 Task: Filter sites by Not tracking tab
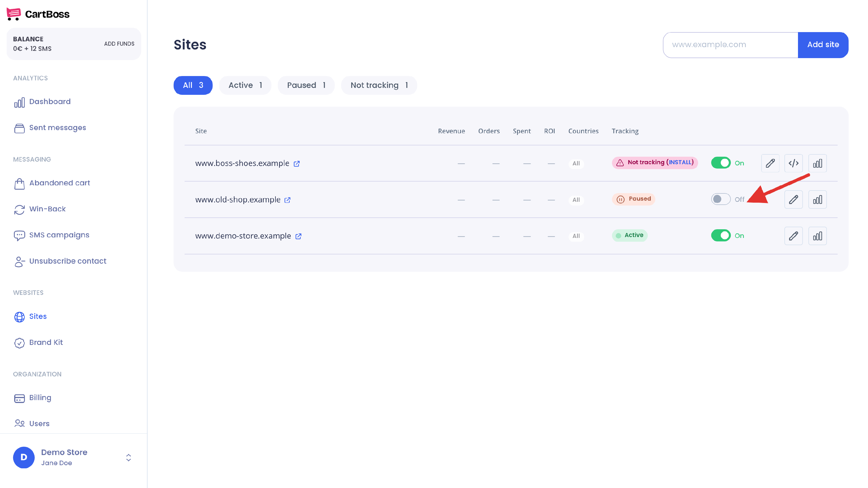(x=379, y=85)
